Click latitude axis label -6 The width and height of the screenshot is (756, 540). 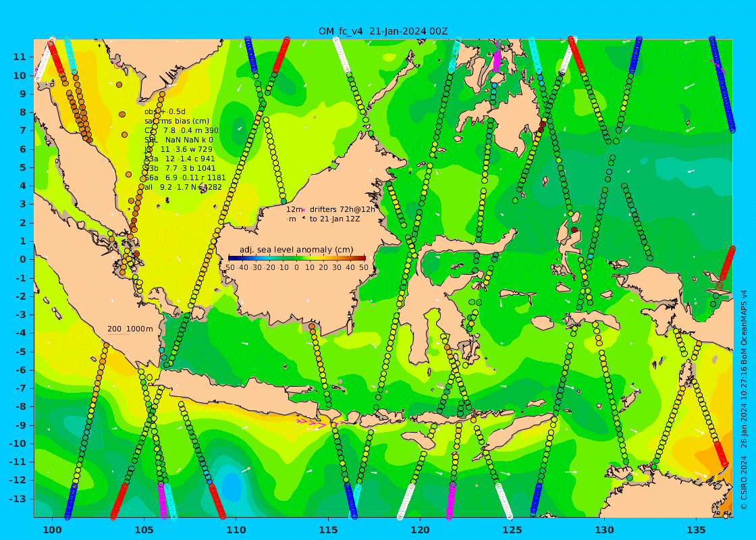click(x=22, y=370)
